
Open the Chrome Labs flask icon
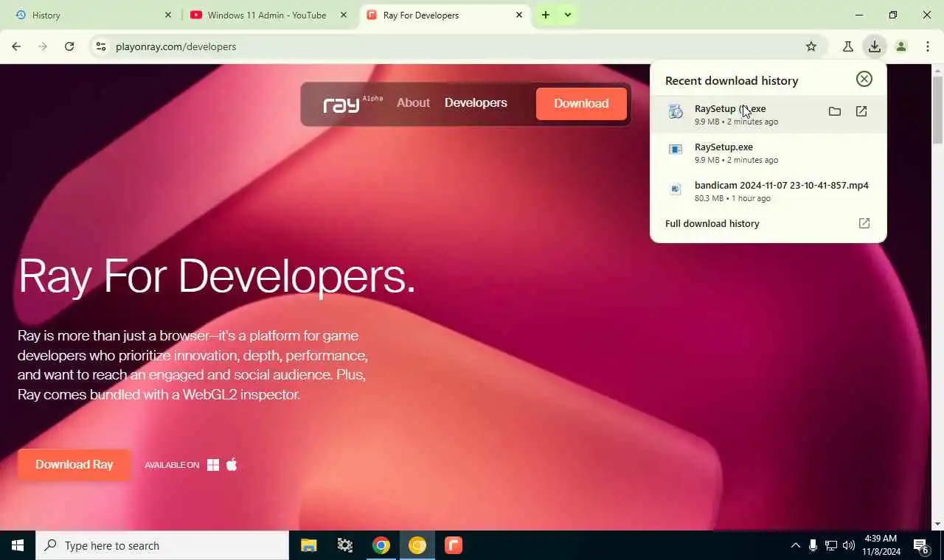pyautogui.click(x=848, y=46)
